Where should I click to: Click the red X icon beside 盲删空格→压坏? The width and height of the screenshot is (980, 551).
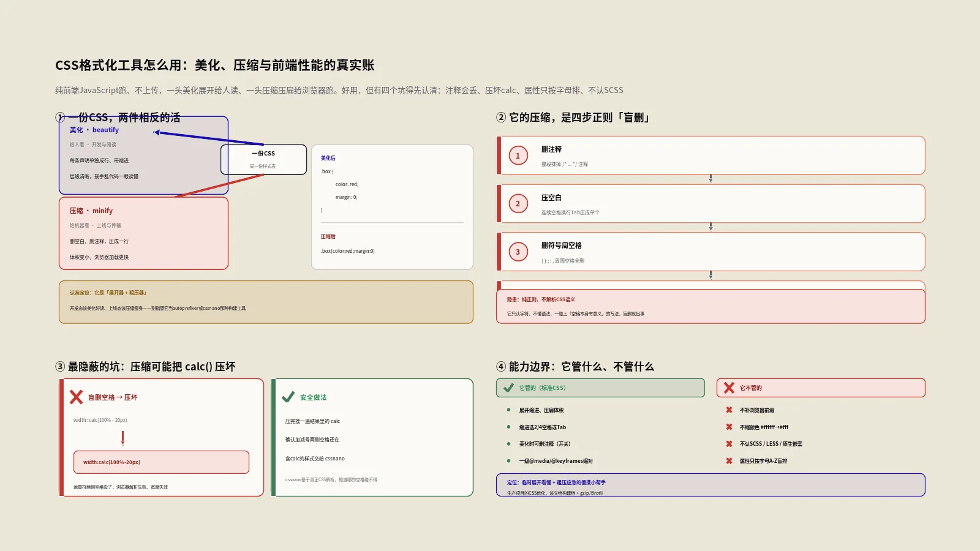pyautogui.click(x=76, y=397)
